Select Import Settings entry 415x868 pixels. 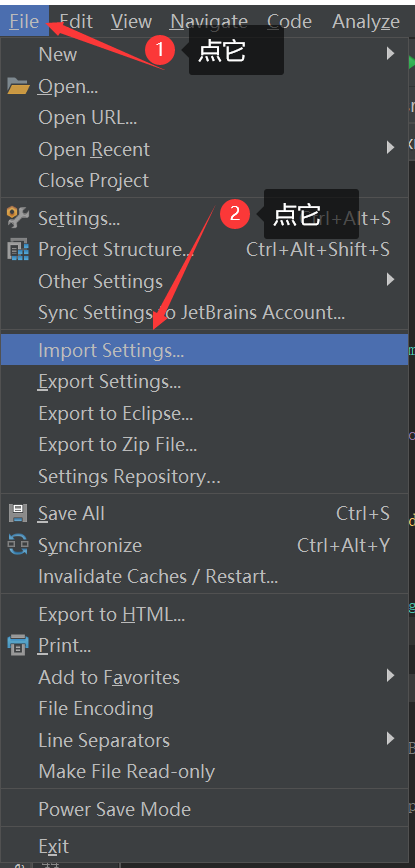pyautogui.click(x=204, y=350)
